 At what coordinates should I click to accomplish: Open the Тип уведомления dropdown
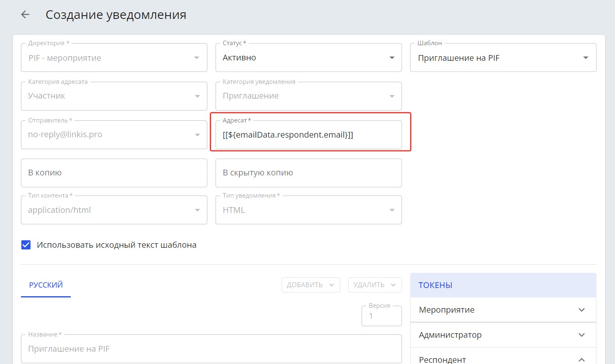[x=309, y=210]
